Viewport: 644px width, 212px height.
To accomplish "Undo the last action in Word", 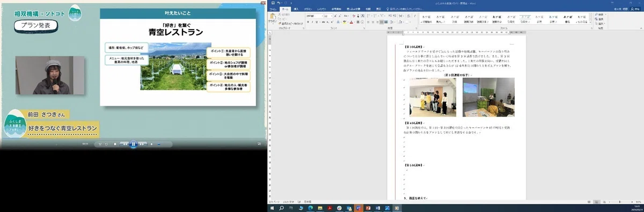I will tap(279, 3).
